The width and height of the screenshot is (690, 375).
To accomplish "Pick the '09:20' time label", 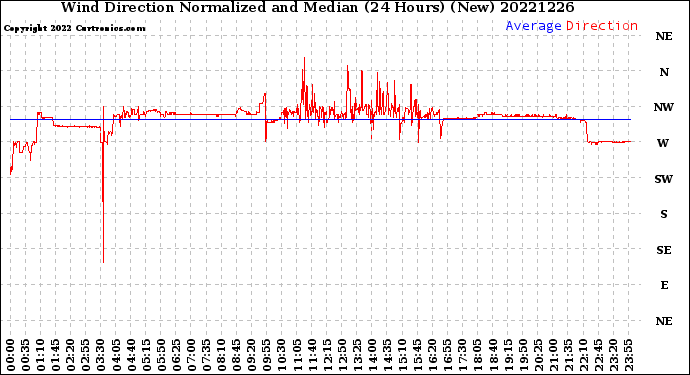I will [x=252, y=355].
